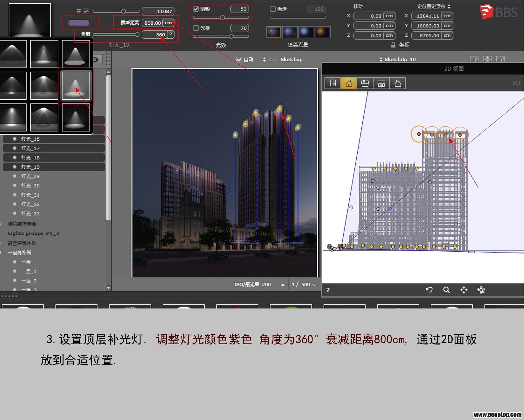524x420 pixels.
Task: Select the boxed light shape in middle row
Action: pyautogui.click(x=76, y=86)
